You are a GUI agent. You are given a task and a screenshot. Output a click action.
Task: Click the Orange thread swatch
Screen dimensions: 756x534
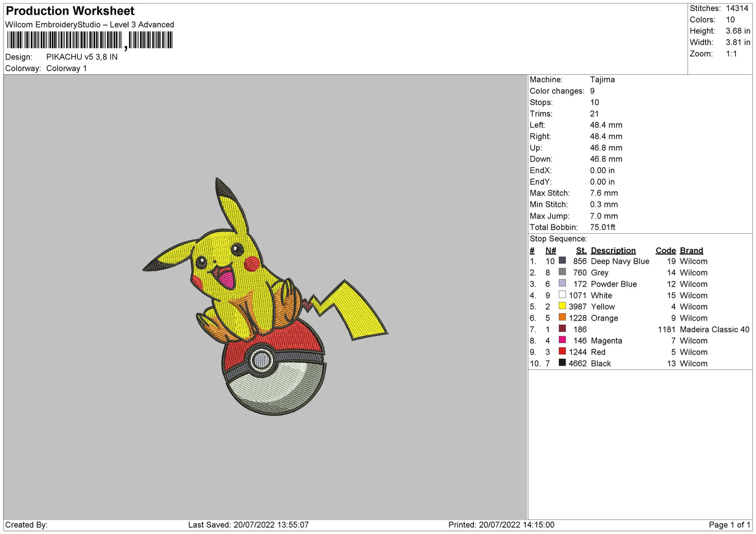[562, 317]
